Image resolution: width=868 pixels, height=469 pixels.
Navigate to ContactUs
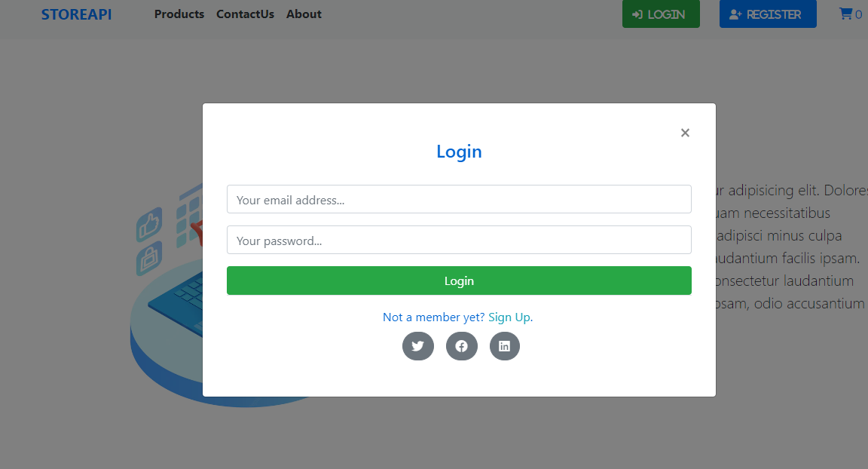(245, 14)
